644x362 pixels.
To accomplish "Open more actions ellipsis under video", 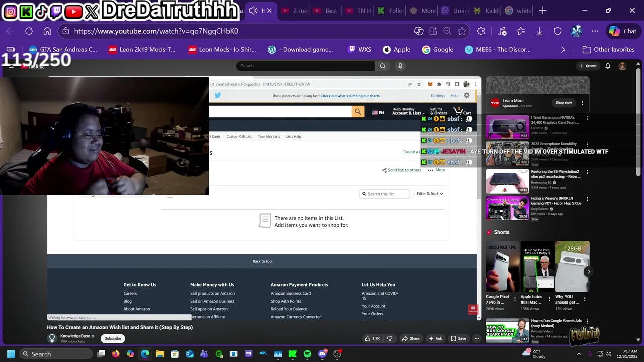I will point(477,338).
